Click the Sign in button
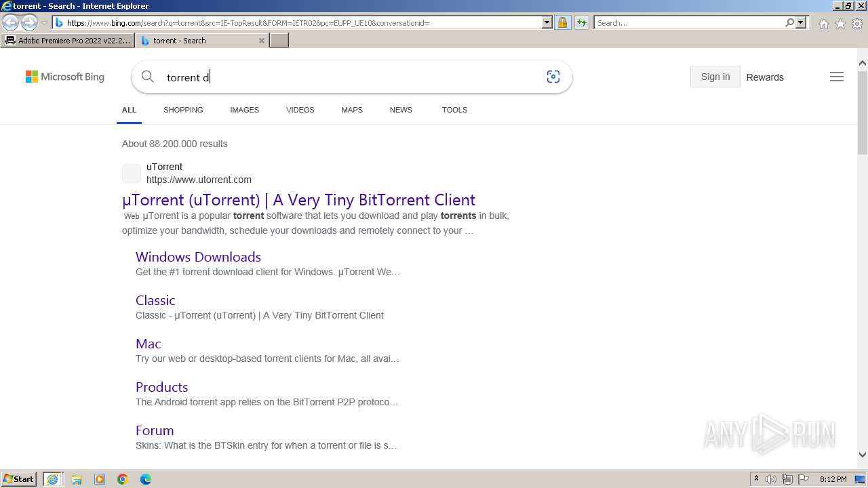 [715, 77]
